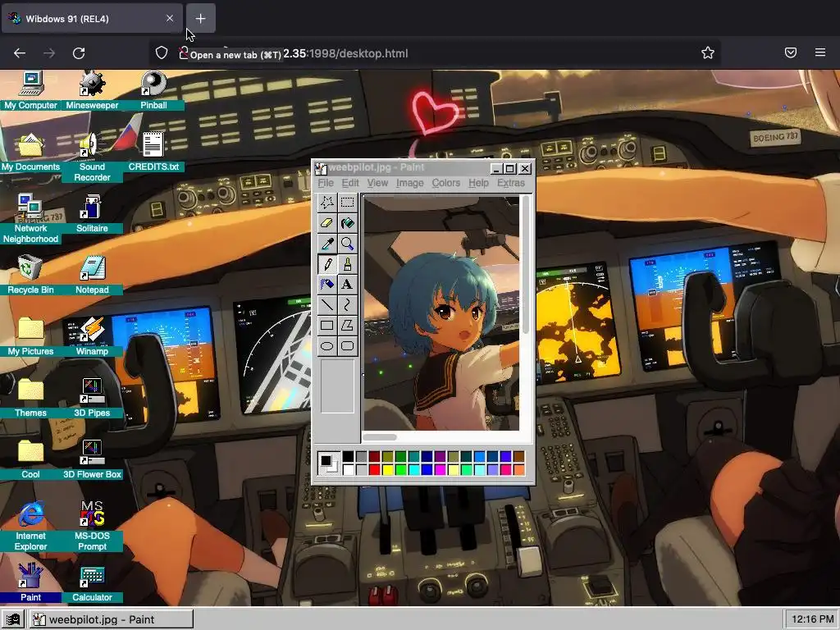This screenshot has height=630, width=840.
Task: Choose the orange swatch in the palette
Action: tap(518, 470)
